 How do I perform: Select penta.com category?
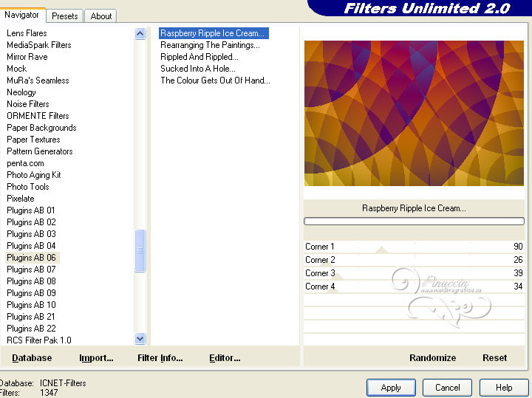pyautogui.click(x=25, y=163)
